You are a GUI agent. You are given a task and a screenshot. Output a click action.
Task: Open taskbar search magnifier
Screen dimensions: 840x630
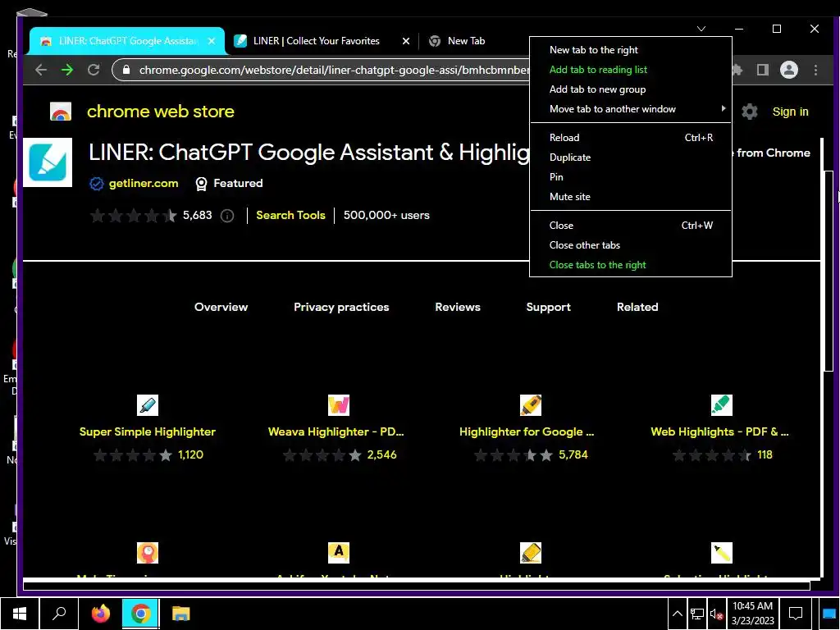tap(59, 614)
